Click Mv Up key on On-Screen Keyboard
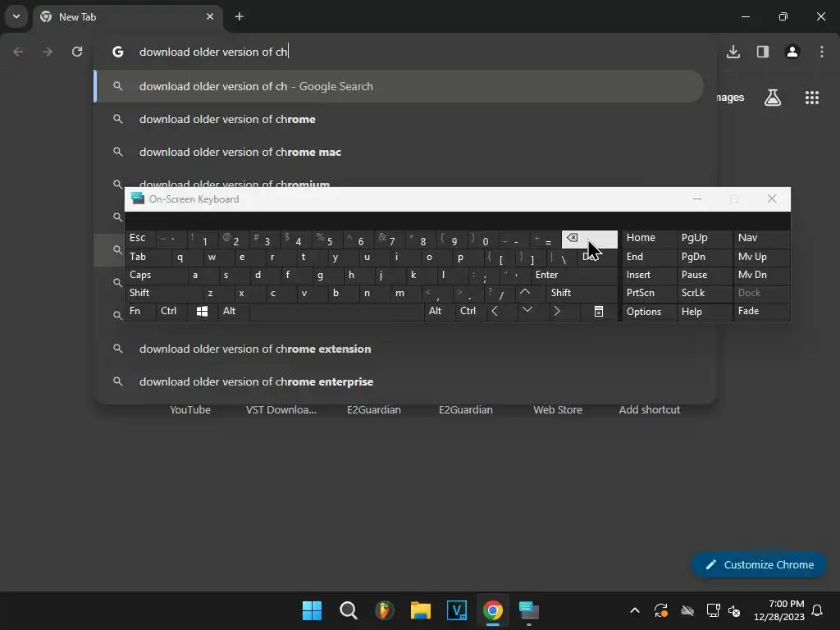840x630 pixels. 761,257
